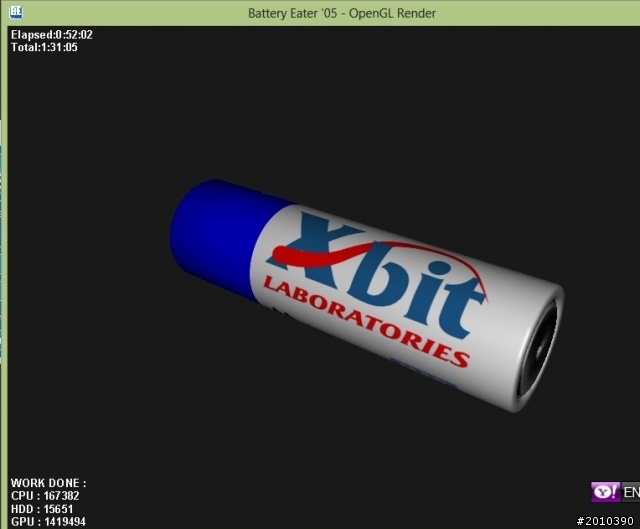Click the rendered Xbit battery model
640x529 pixels.
(367, 295)
